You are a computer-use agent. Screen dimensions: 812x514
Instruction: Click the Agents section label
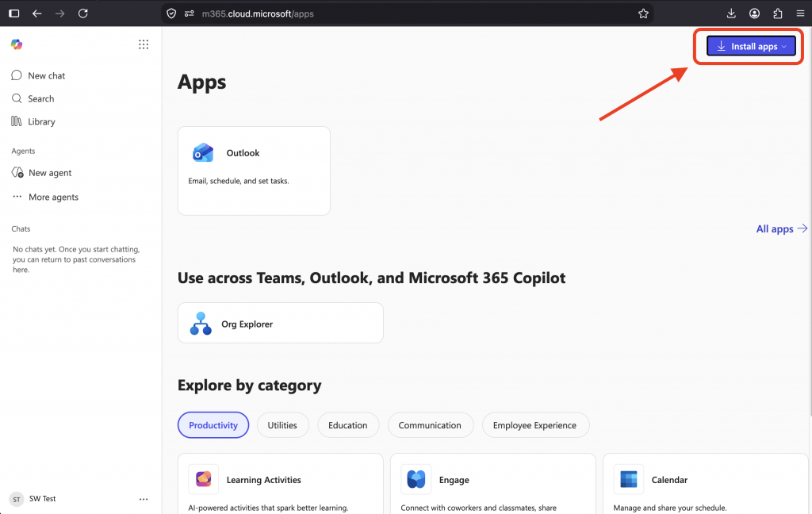(x=23, y=151)
